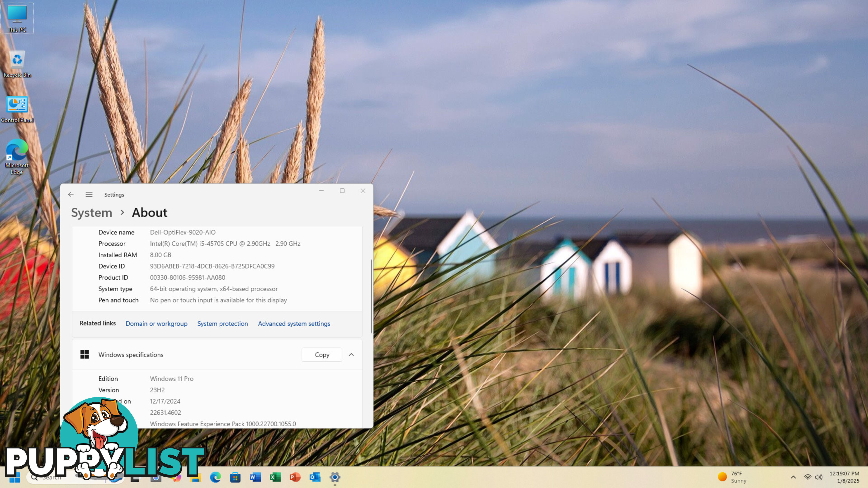Open the Domain or workgroup link
Viewport: 868px width, 488px height.
point(156,323)
